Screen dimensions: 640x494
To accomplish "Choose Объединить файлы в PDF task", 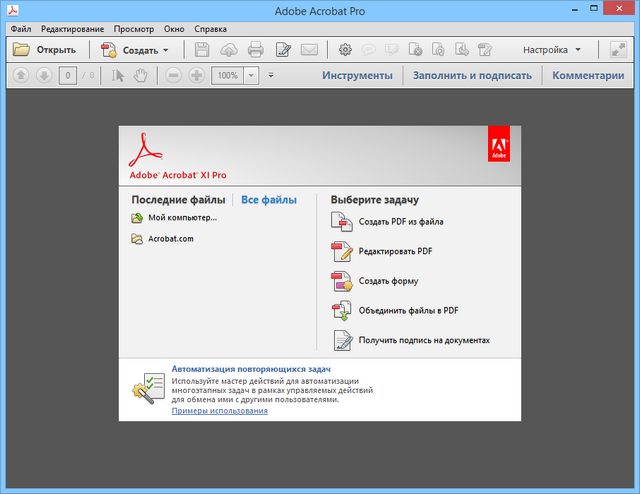I will click(408, 311).
